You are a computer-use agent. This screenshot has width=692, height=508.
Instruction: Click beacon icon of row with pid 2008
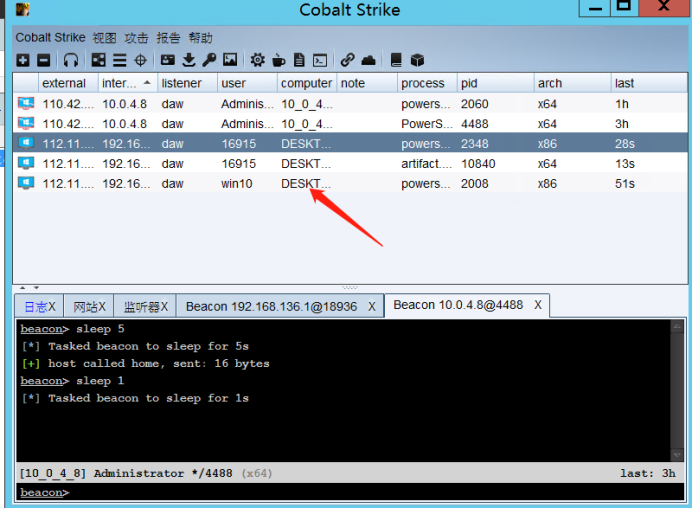tap(26, 184)
